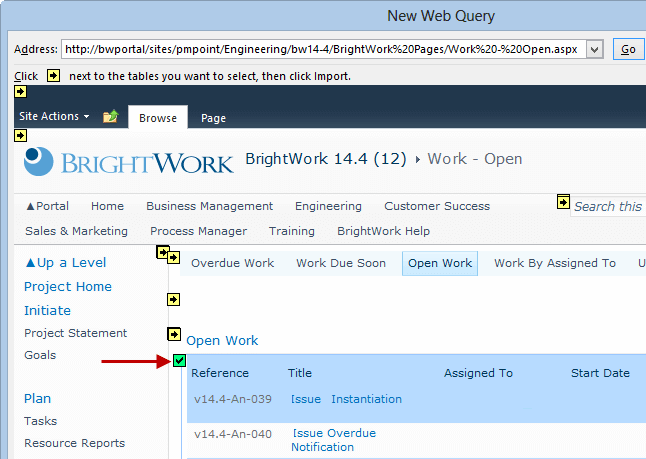Open the Issue Overdue Notification item
This screenshot has height=459, width=646.
tap(333, 440)
